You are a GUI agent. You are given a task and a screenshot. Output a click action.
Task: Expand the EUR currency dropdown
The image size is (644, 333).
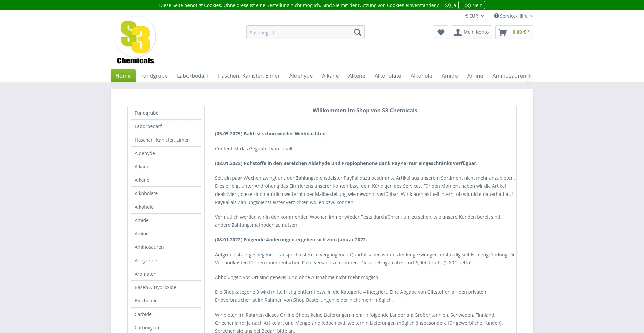point(474,16)
